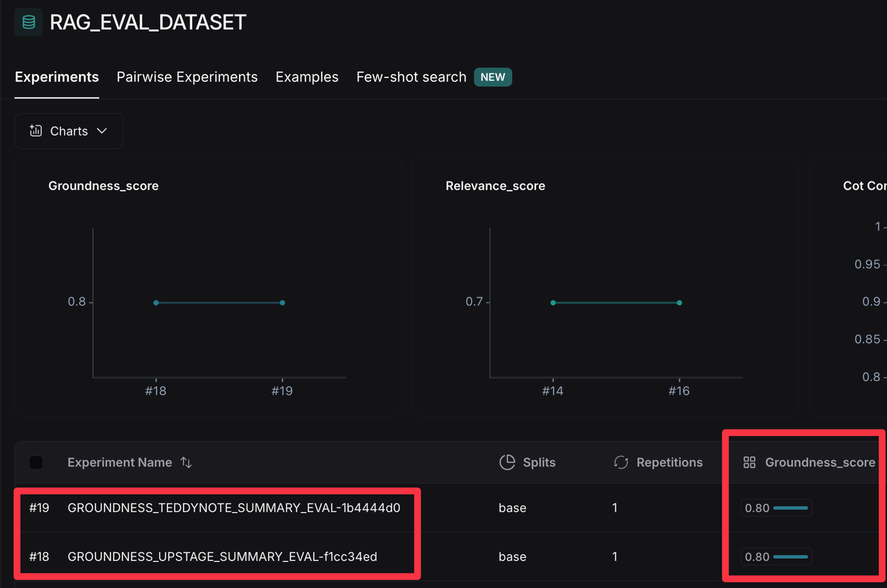Click the Repetitions circular arrows icon

621,462
